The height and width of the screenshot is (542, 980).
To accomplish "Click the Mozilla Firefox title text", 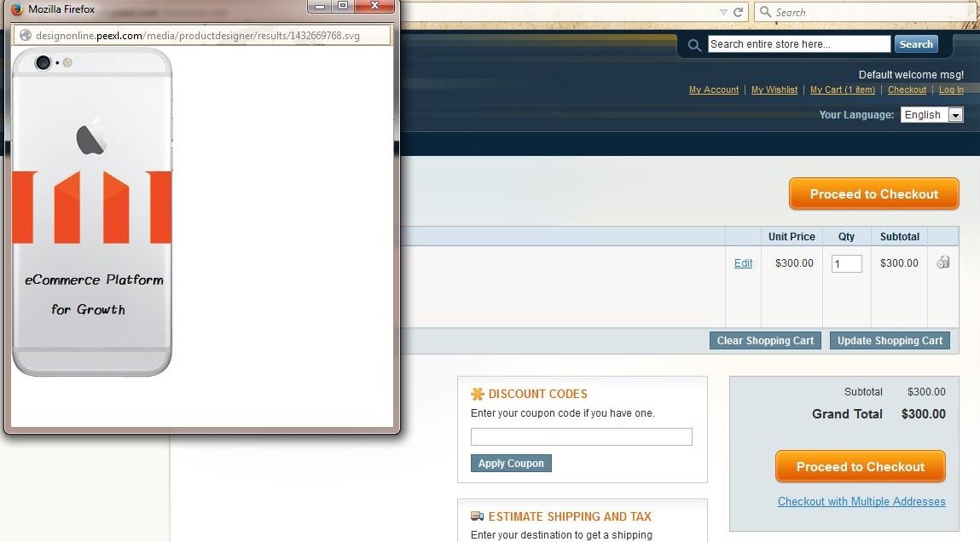I will click(61, 9).
